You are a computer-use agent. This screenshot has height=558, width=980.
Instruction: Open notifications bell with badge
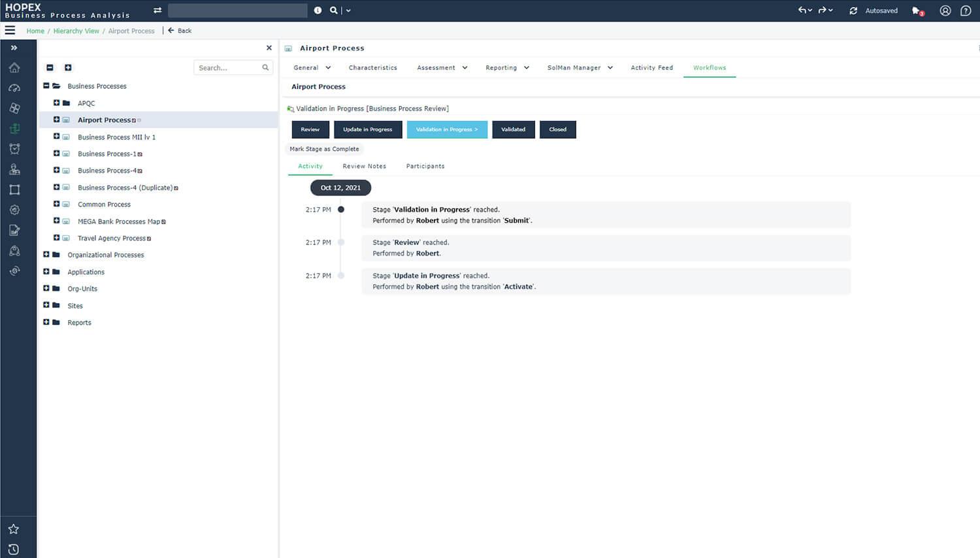pyautogui.click(x=917, y=11)
